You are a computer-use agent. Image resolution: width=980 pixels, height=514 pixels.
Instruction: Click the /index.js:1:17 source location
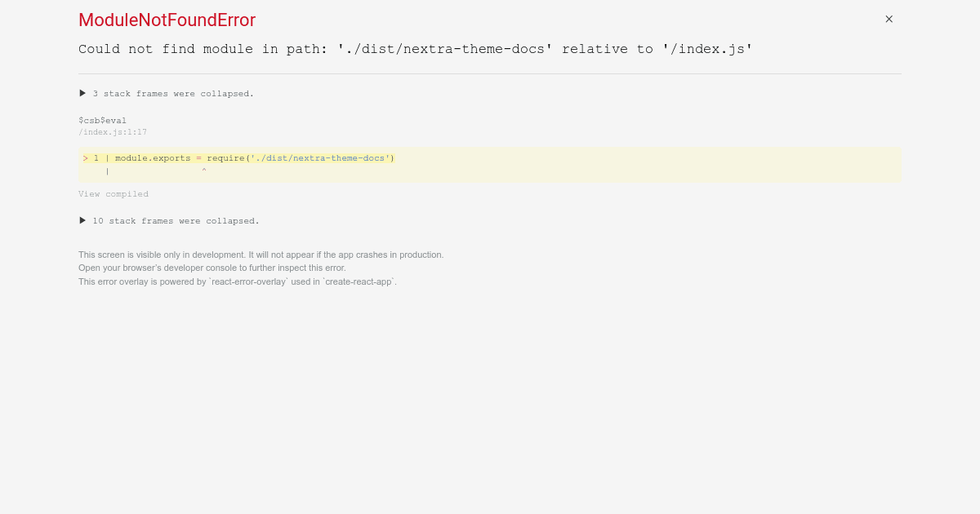(113, 131)
